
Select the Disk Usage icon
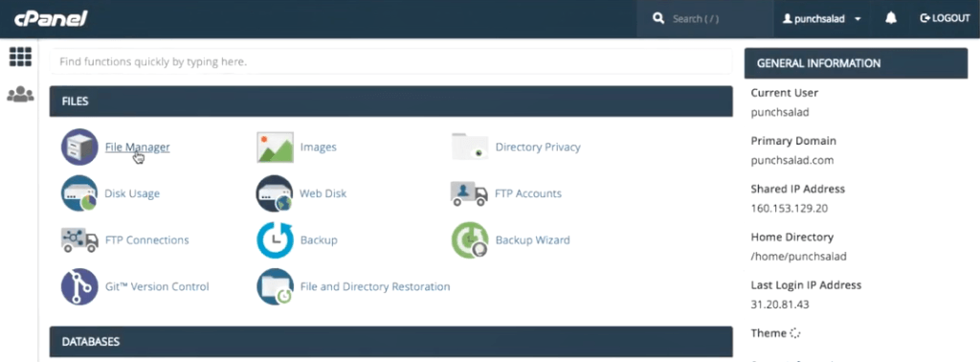click(79, 193)
